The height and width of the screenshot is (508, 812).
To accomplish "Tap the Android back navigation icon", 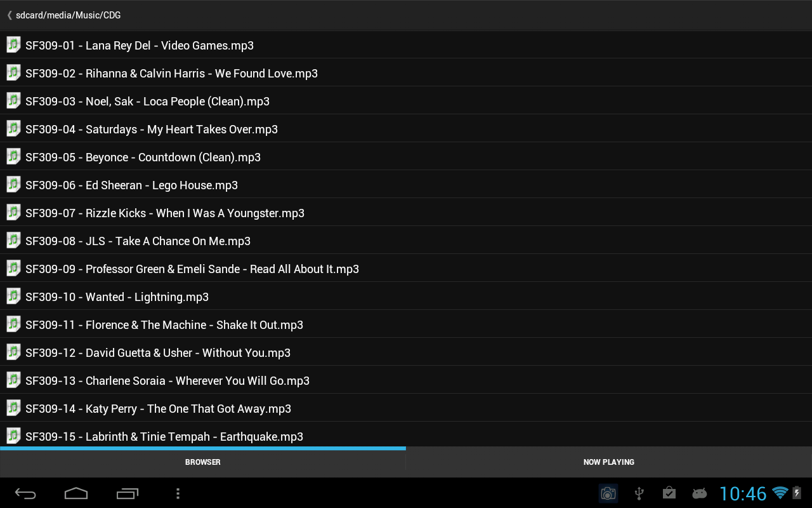I will [25, 493].
